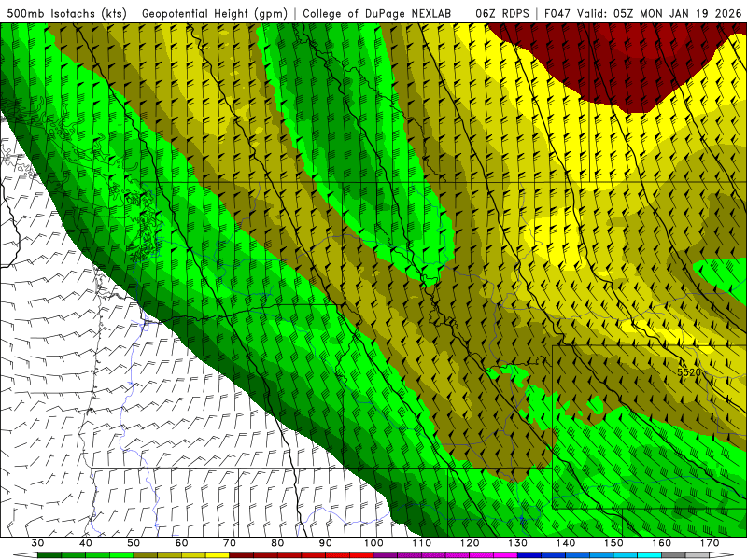
Task: Select the dark maroon swatch starting at 70
Action: click(242, 556)
